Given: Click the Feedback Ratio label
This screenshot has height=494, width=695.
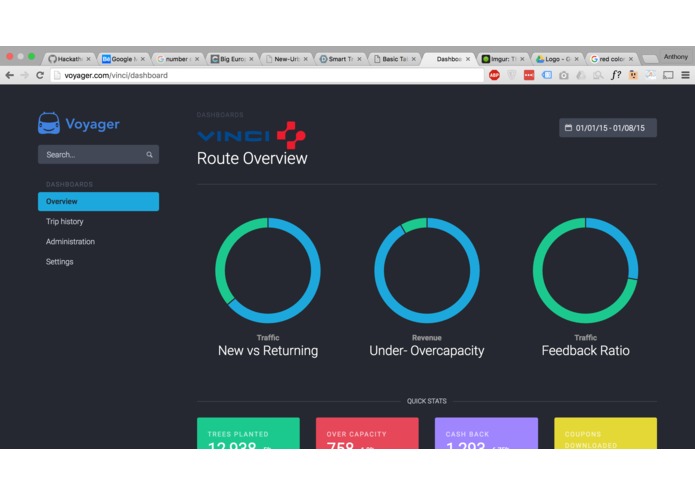Looking at the screenshot, I should tap(586, 351).
